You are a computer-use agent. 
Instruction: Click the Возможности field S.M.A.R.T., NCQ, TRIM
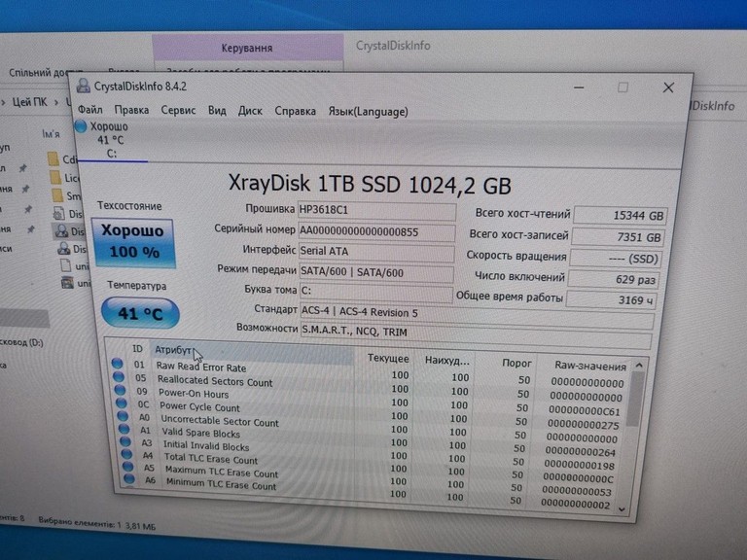[x=476, y=334]
